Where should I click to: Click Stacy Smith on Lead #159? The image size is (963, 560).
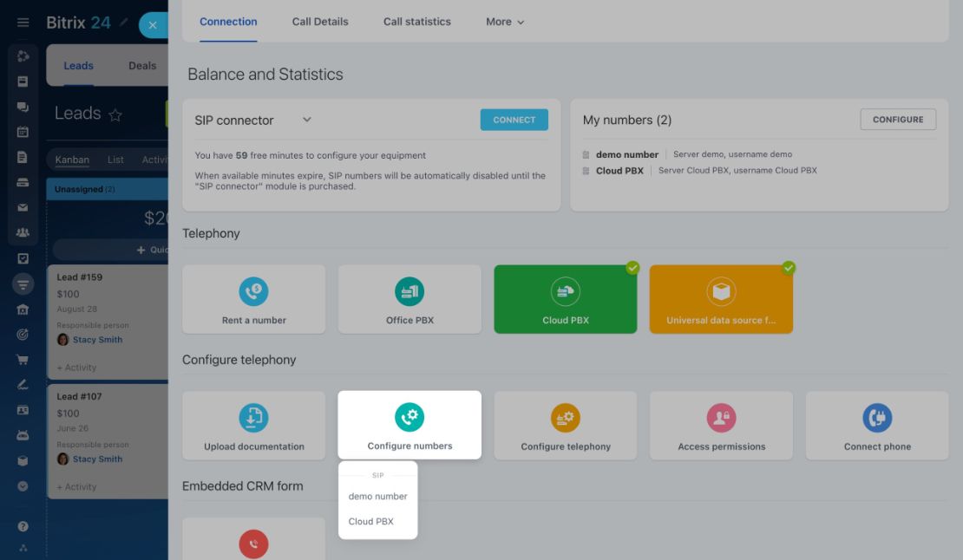(98, 339)
